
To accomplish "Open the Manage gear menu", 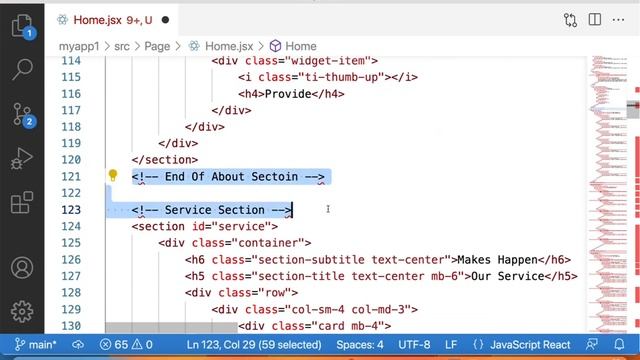I will [x=22, y=312].
